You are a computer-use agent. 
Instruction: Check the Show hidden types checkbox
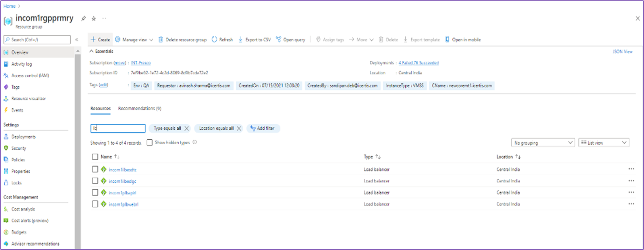point(149,143)
